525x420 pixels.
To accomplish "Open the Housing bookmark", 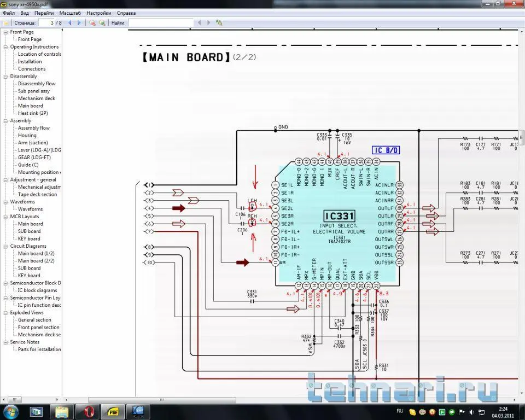I will pos(27,135).
